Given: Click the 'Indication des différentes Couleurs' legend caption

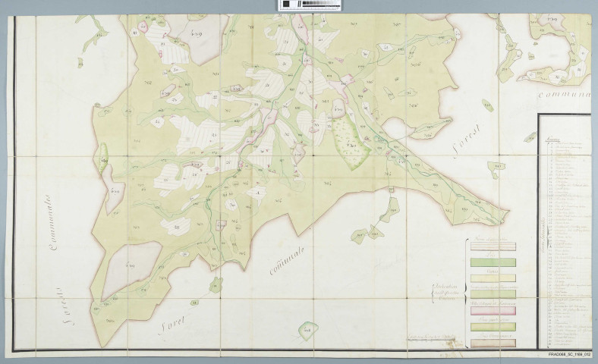Looking at the screenshot, I should [445, 287].
